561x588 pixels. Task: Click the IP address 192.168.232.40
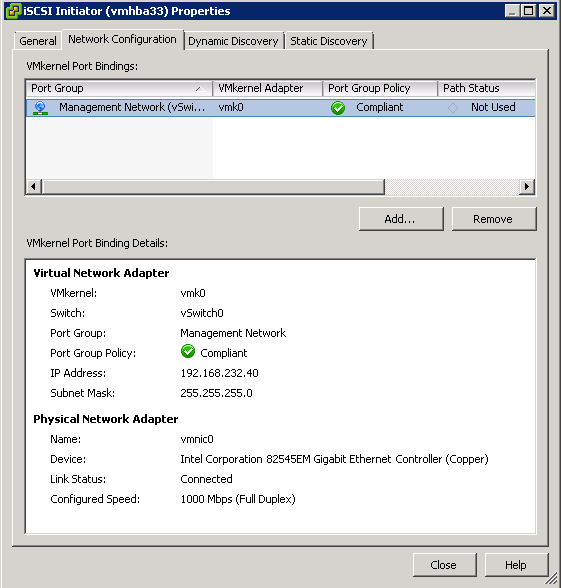pos(219,373)
